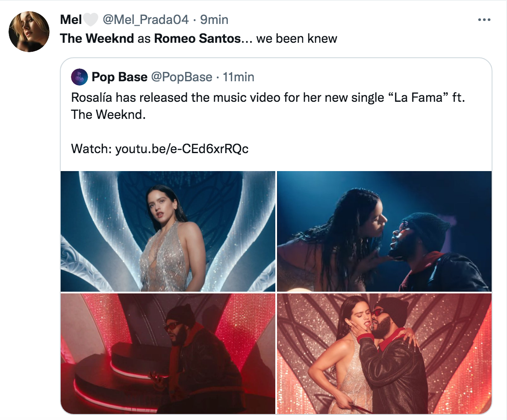
Task: Open the youtu.be video link
Action: (182, 148)
